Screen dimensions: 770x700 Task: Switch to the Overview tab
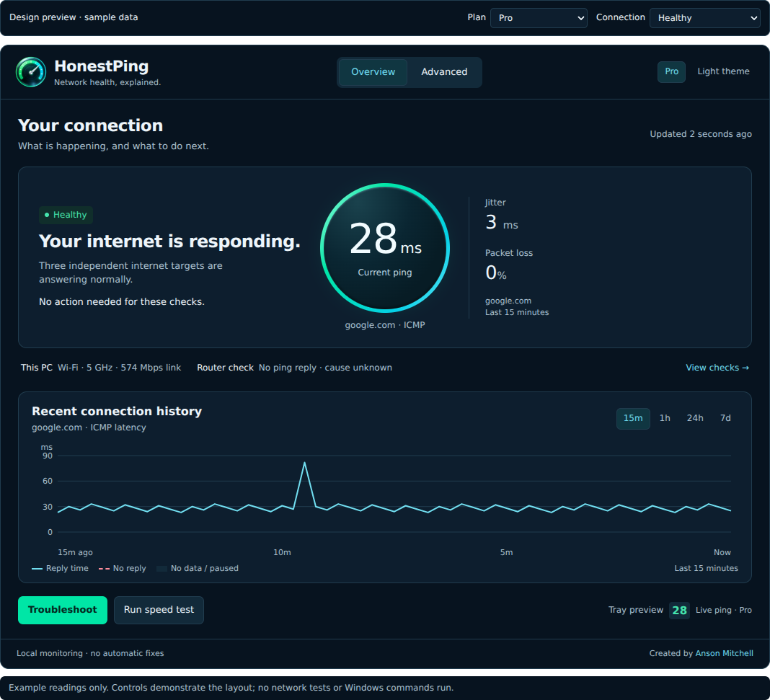(x=373, y=72)
